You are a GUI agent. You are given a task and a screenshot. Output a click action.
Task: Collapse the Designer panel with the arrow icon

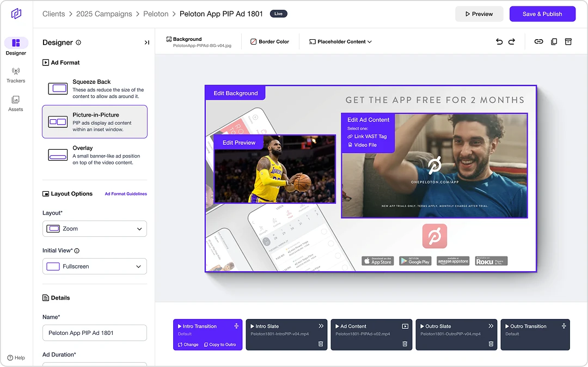coord(146,42)
